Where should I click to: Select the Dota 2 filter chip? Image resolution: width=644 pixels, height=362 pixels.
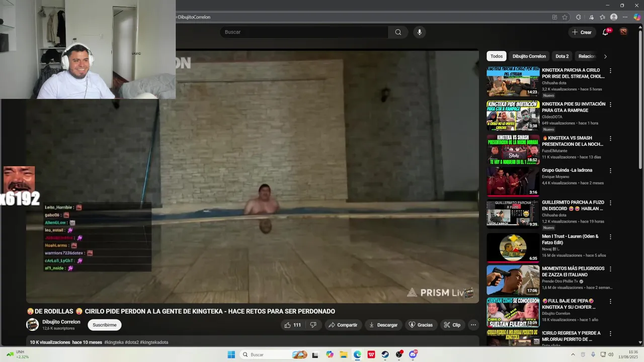[x=562, y=56]
